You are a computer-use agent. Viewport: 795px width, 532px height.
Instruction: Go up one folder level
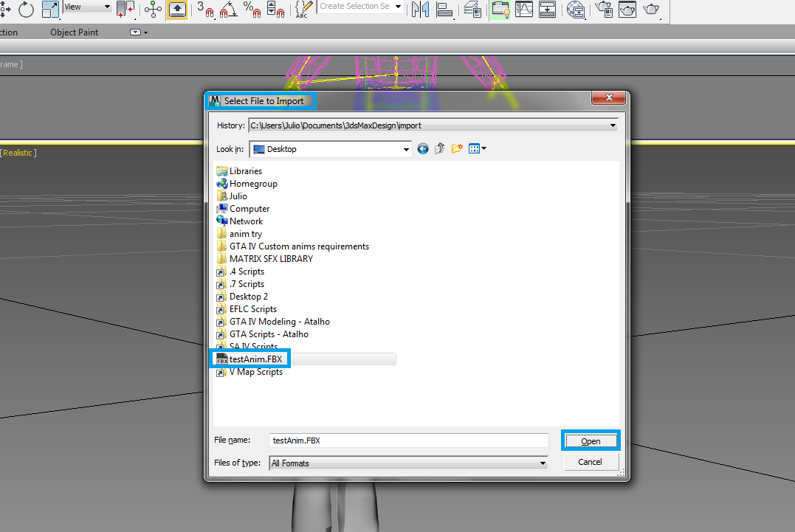440,148
